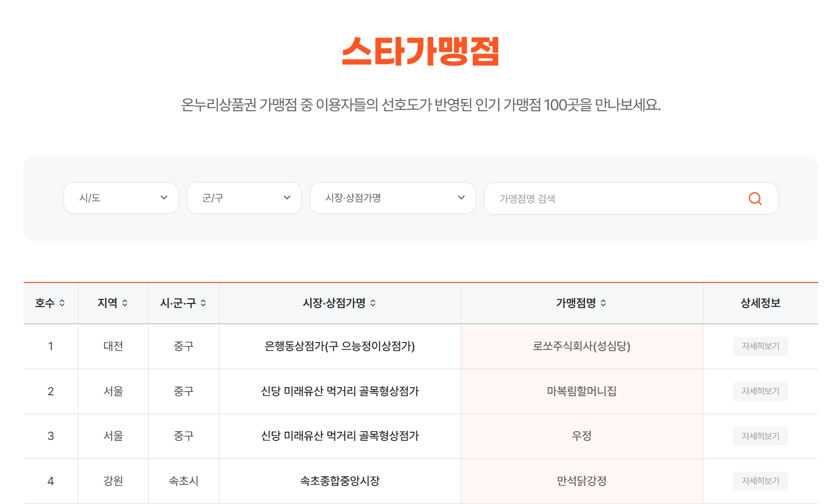Click the sort arrows on 호수 header
The image size is (833, 504).
(62, 303)
